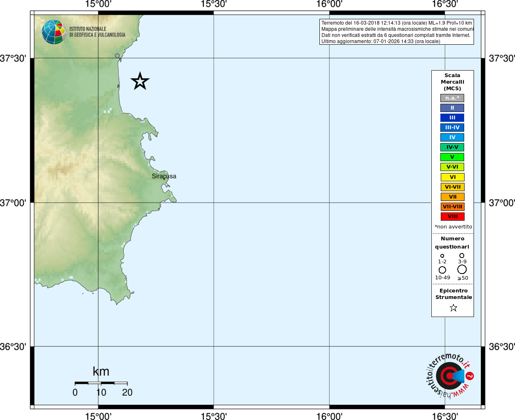The width and height of the screenshot is (515, 420).
Task: Click the VII-VIII intensity swatch
Action: [x=453, y=207]
